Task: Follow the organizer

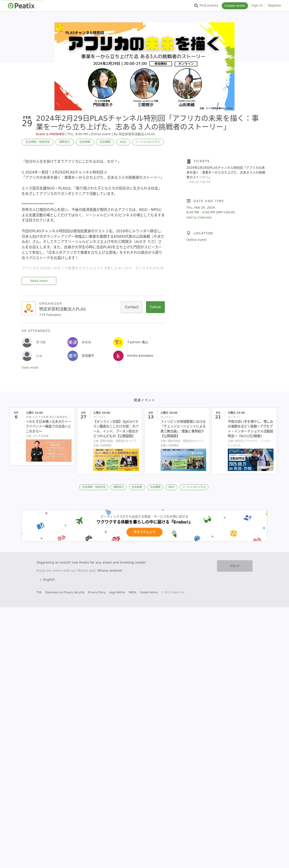Action: [155, 307]
